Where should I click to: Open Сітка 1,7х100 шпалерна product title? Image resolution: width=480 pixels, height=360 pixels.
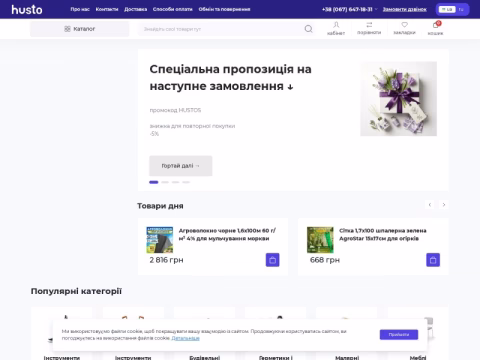pyautogui.click(x=383, y=234)
